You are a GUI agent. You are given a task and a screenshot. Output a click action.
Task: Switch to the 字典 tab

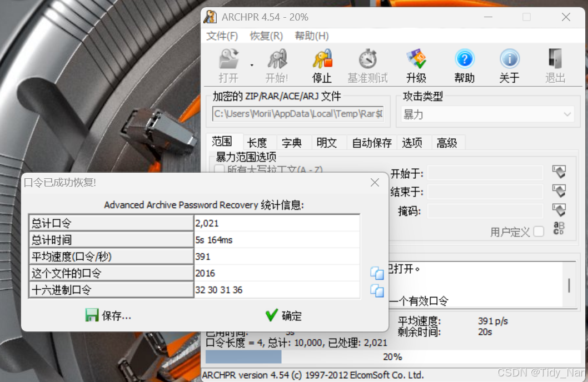(x=292, y=143)
